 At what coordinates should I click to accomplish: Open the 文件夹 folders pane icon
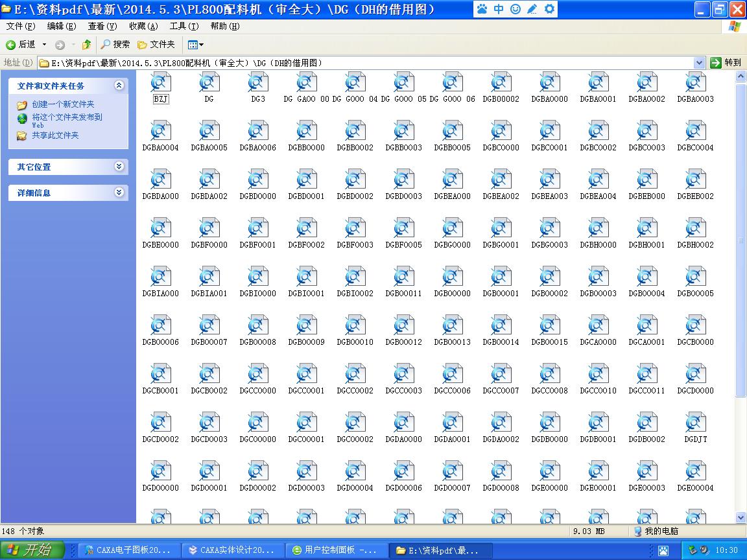(155, 45)
